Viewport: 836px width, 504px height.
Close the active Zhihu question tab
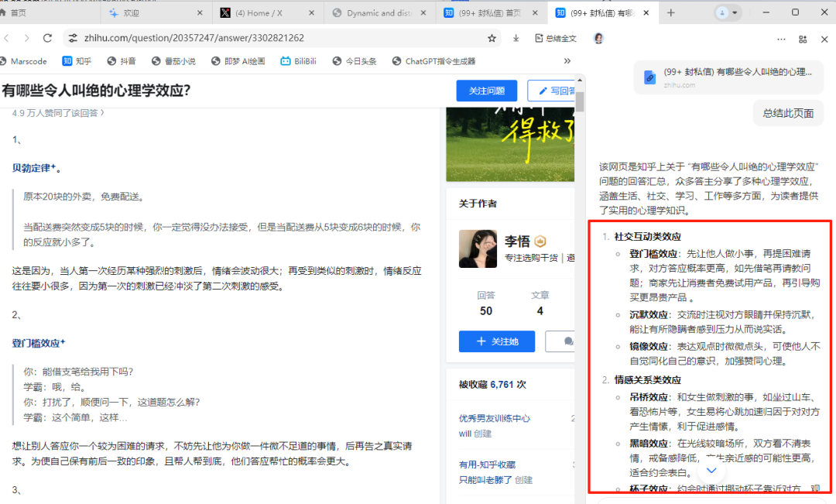click(646, 13)
